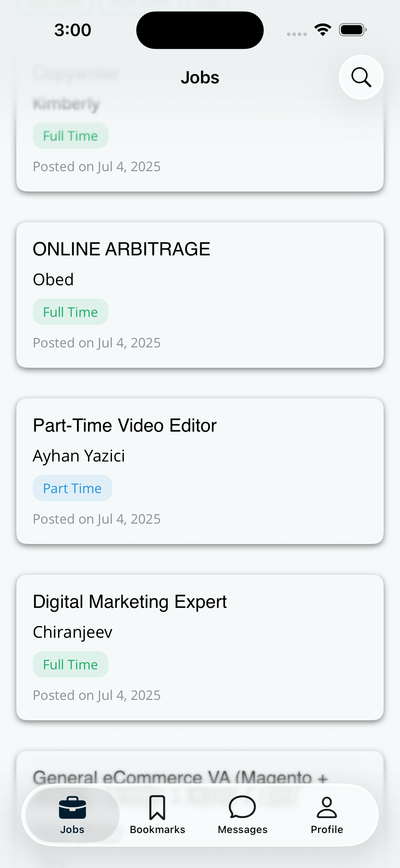Tap the Part Time tag under Ayhan Yazici
Viewport: 400px width, 868px height.
tap(72, 488)
